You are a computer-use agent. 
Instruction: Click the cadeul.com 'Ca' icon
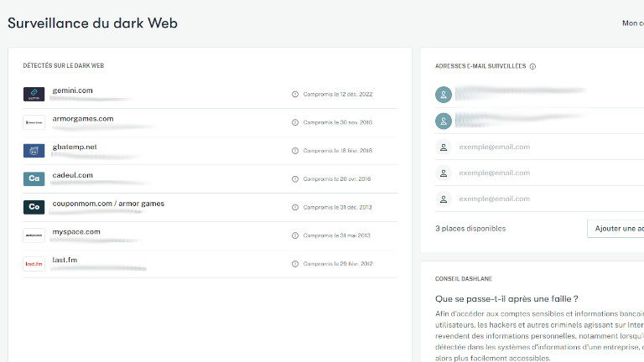[34, 179]
